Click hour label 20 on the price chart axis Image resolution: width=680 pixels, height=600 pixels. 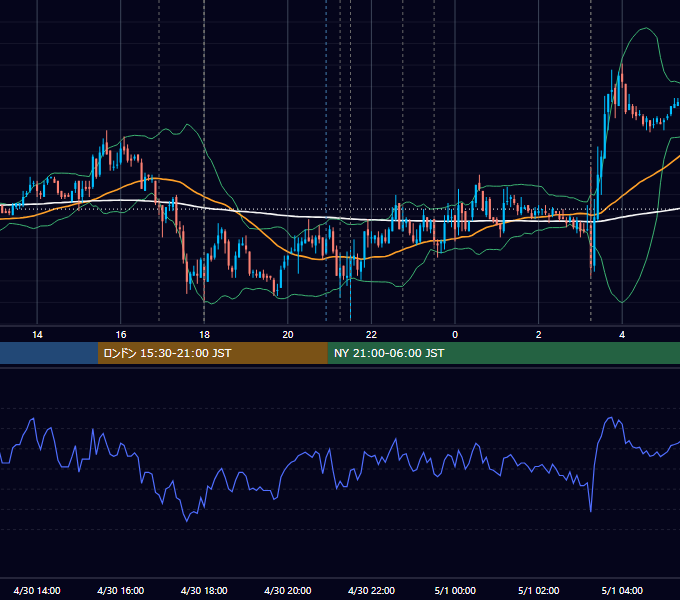coord(288,335)
